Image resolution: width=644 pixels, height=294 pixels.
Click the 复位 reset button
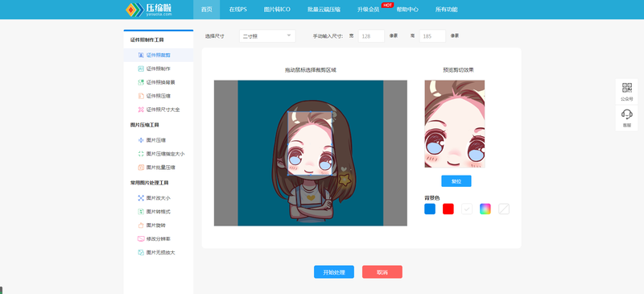tap(456, 181)
